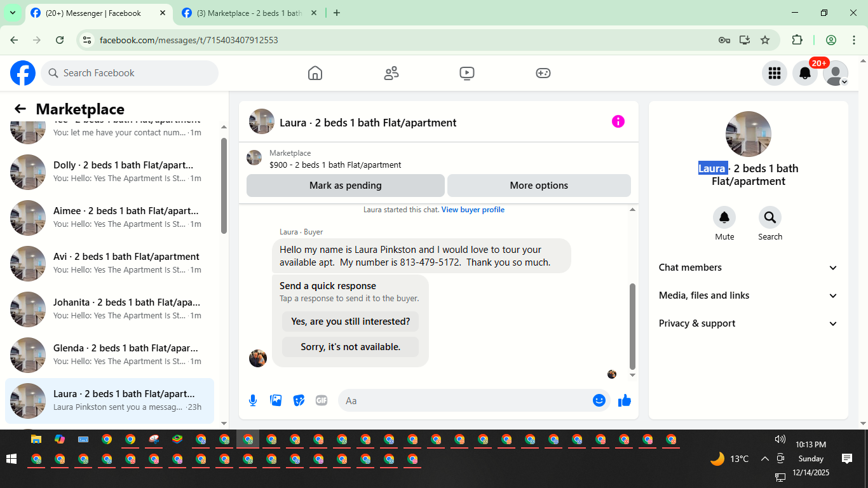Open the emoji picker in message box
Image resolution: width=868 pixels, height=488 pixels.
(599, 400)
